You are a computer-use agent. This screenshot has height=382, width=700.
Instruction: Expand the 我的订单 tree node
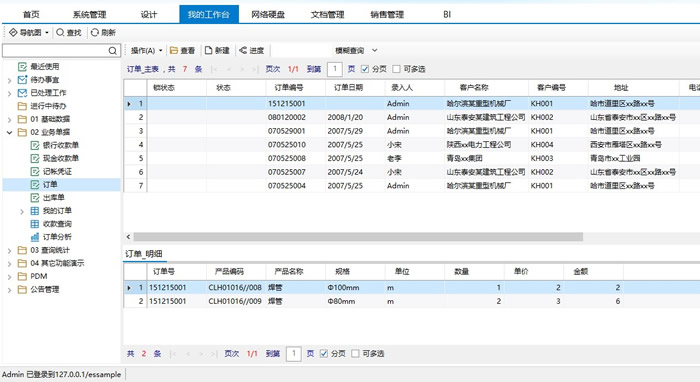coord(22,212)
